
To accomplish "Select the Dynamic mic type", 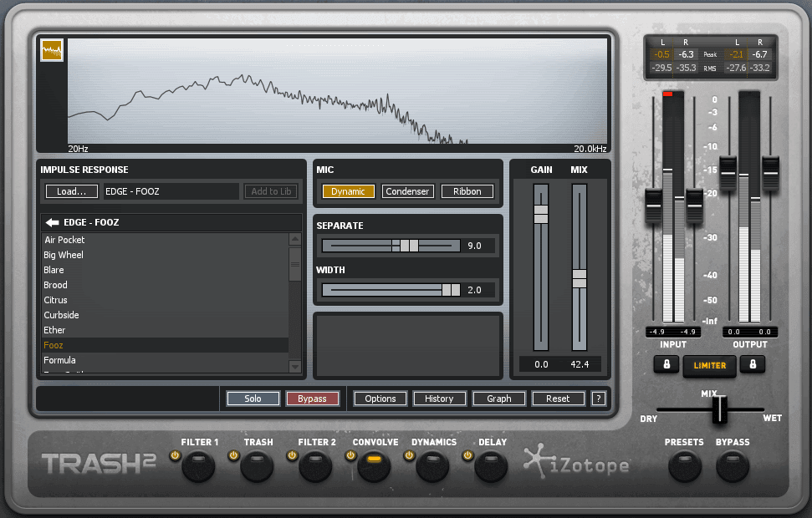I will [348, 191].
